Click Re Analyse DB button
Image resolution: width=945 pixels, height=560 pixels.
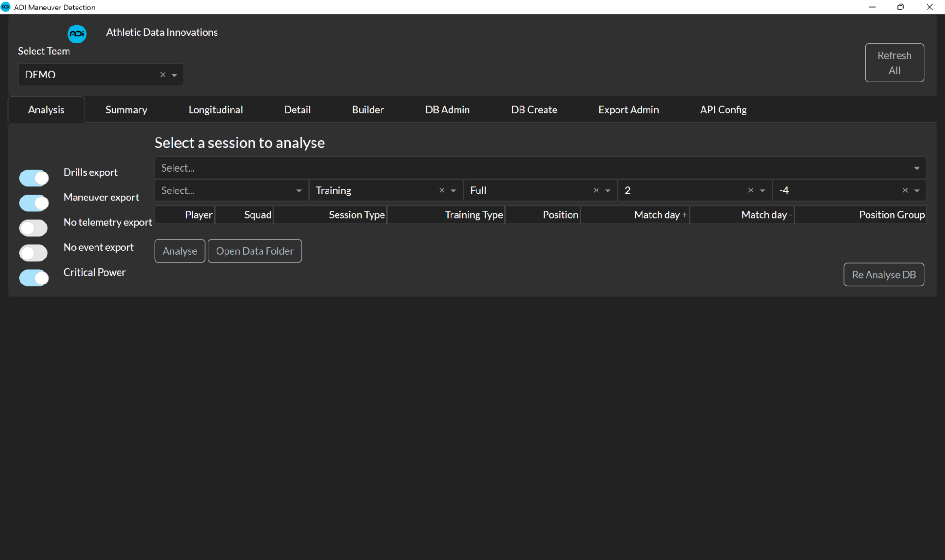click(884, 275)
